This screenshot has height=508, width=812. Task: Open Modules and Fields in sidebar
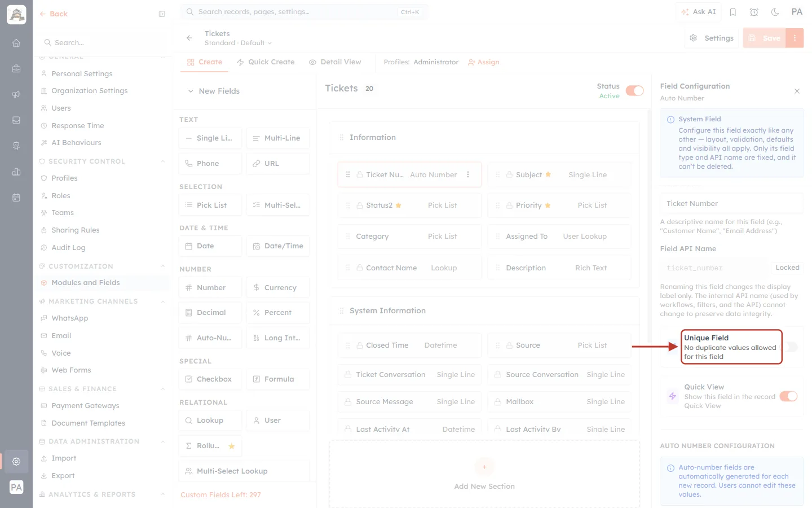pos(103,283)
